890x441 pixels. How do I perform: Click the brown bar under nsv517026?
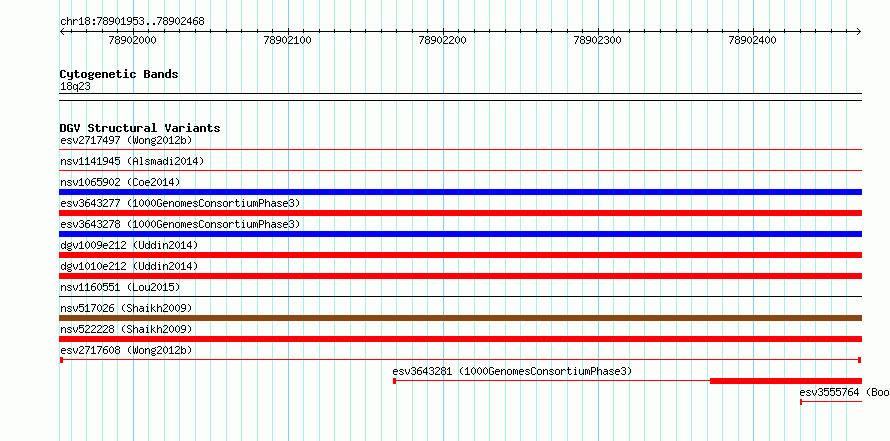click(461, 318)
